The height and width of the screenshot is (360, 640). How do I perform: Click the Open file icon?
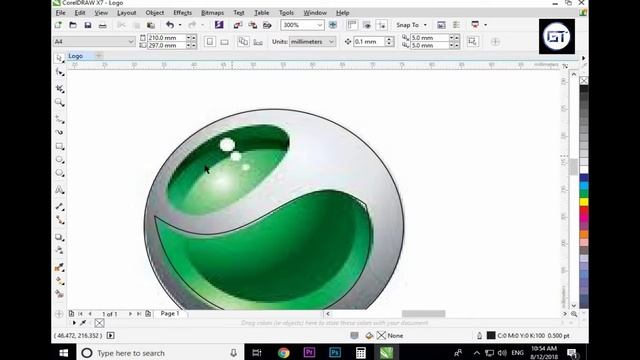click(73, 25)
